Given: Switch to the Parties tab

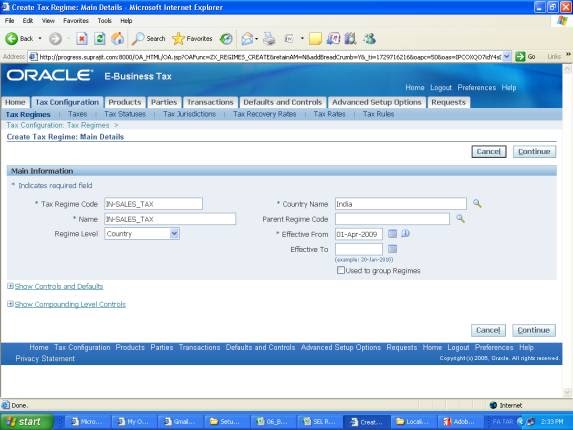Looking at the screenshot, I should [x=164, y=102].
